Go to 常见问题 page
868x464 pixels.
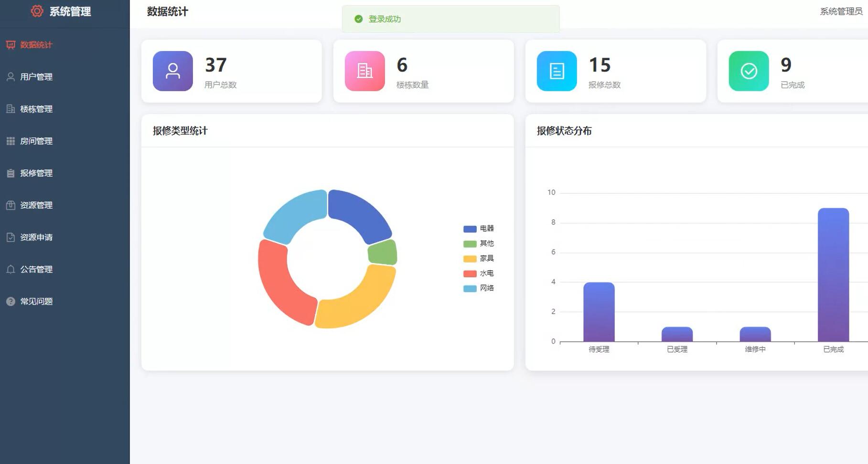pyautogui.click(x=65, y=301)
